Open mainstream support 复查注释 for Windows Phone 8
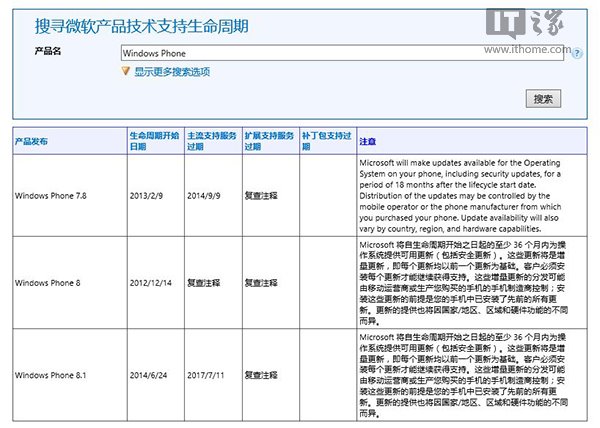 pos(204,283)
